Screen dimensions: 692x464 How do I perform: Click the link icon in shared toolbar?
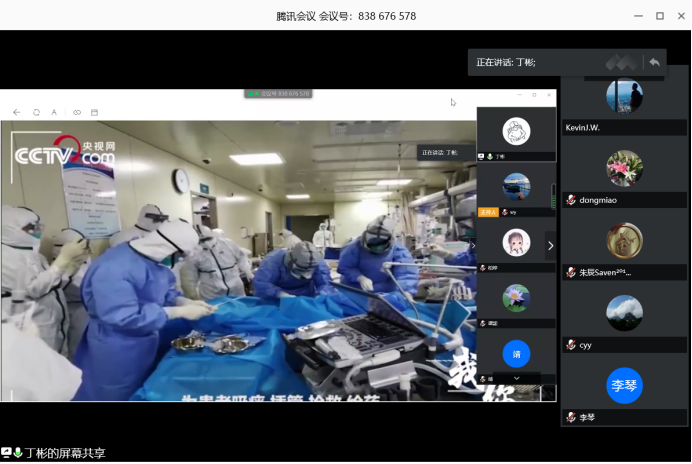(77, 112)
